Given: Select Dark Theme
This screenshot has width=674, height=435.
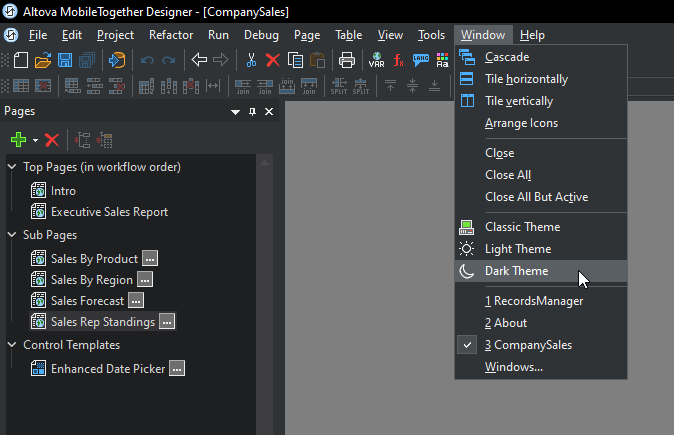Looking at the screenshot, I should pos(541,271).
